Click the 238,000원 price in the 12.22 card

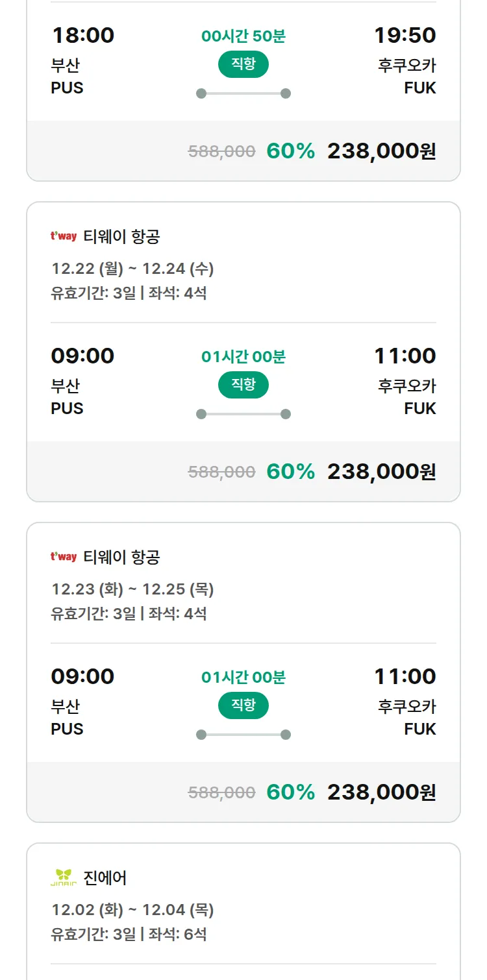381,472
